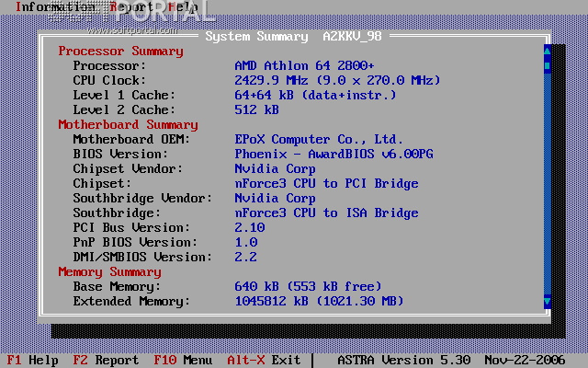Click the Level 1 Cache: label
This screenshot has width=588, height=368.
(124, 95)
